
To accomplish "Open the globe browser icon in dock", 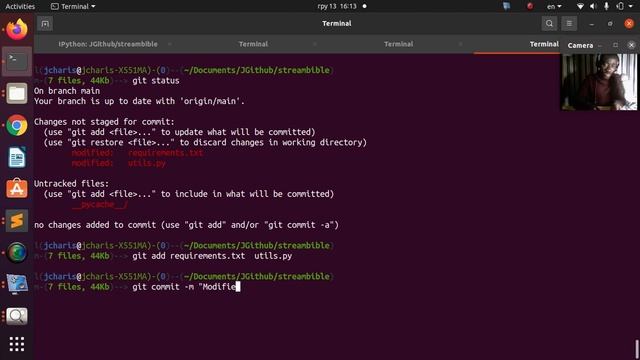I will coord(17,253).
